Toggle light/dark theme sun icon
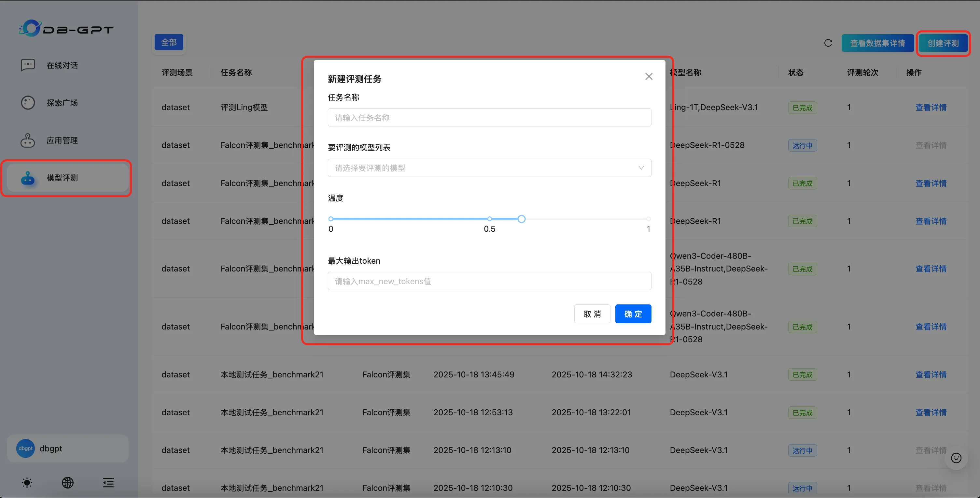The width and height of the screenshot is (980, 498). point(27,483)
